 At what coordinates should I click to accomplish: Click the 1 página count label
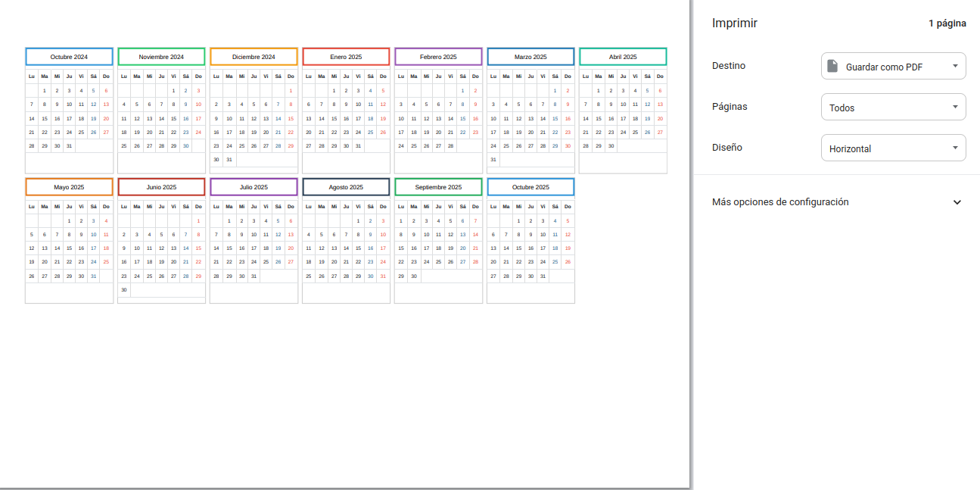(x=947, y=23)
